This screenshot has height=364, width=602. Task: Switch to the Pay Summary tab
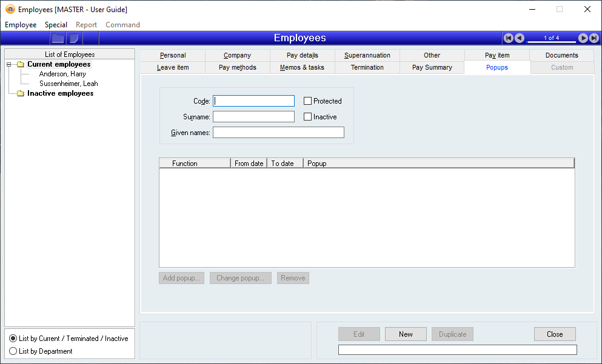point(432,67)
